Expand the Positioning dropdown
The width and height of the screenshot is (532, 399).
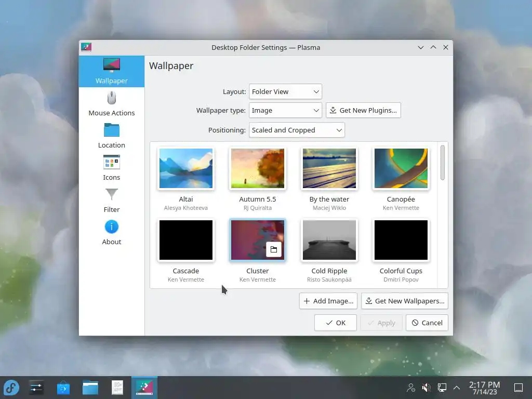[297, 130]
